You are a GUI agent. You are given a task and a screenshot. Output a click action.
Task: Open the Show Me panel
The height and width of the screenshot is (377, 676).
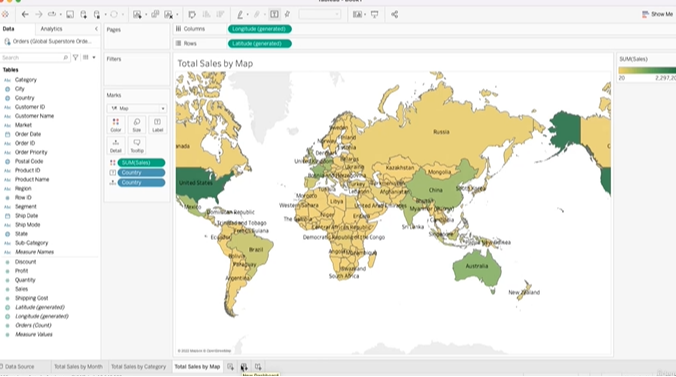pos(657,14)
